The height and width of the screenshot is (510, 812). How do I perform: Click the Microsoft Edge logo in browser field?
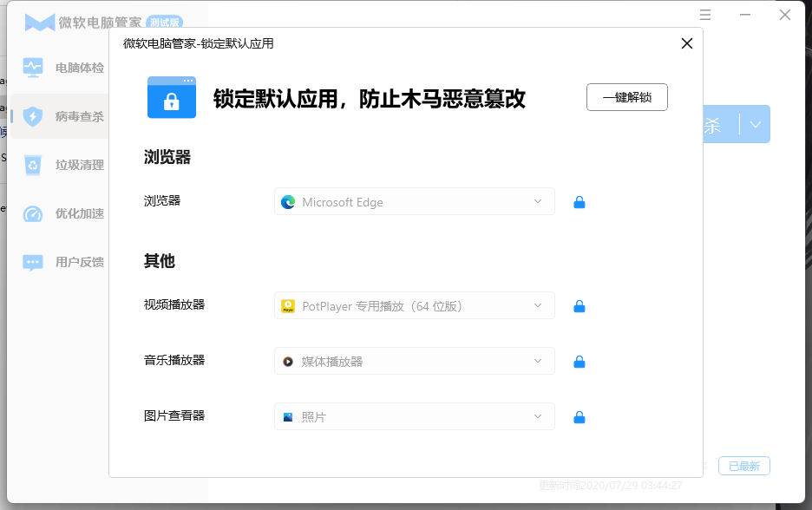[x=288, y=202]
